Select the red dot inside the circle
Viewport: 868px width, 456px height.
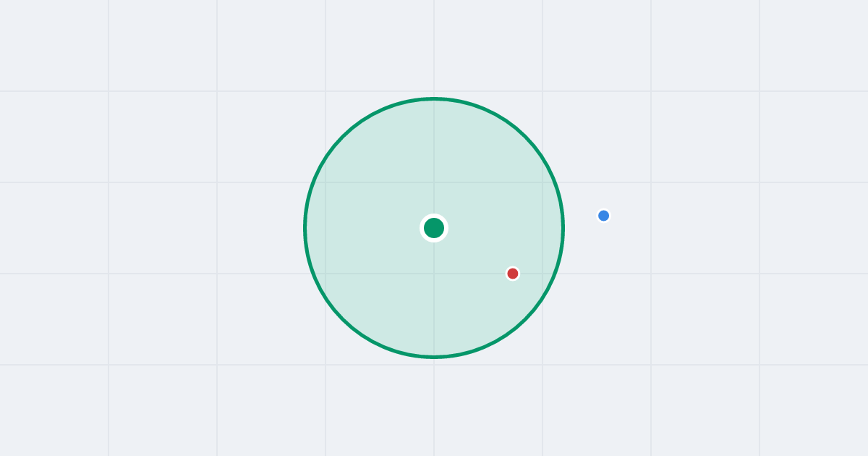pos(513,274)
